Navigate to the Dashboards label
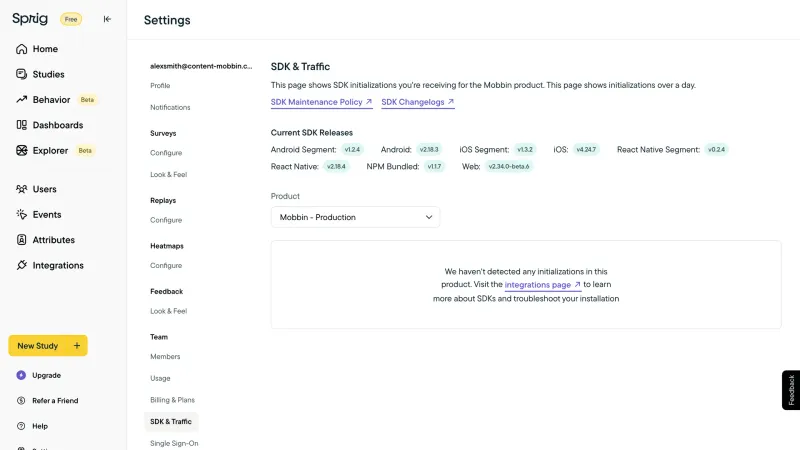 click(58, 125)
